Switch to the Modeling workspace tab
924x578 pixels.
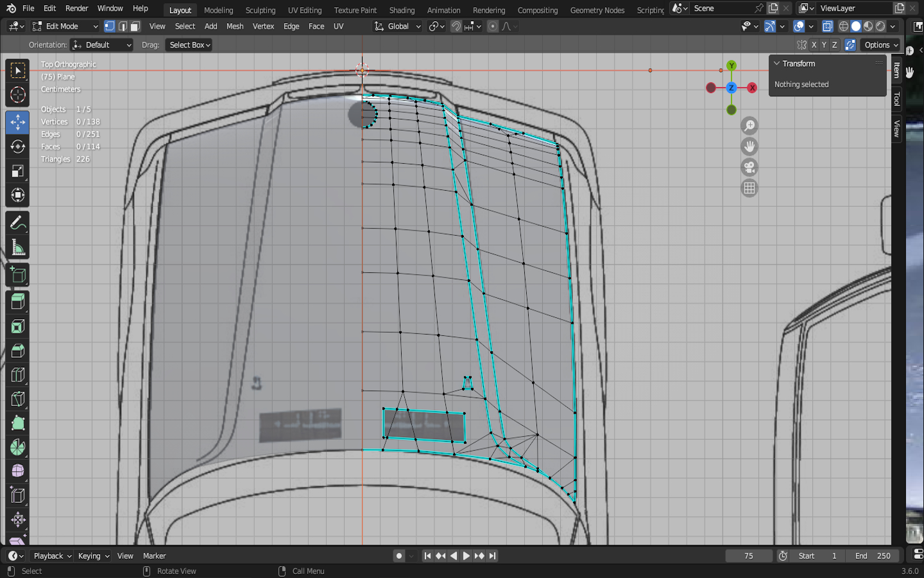click(x=219, y=10)
